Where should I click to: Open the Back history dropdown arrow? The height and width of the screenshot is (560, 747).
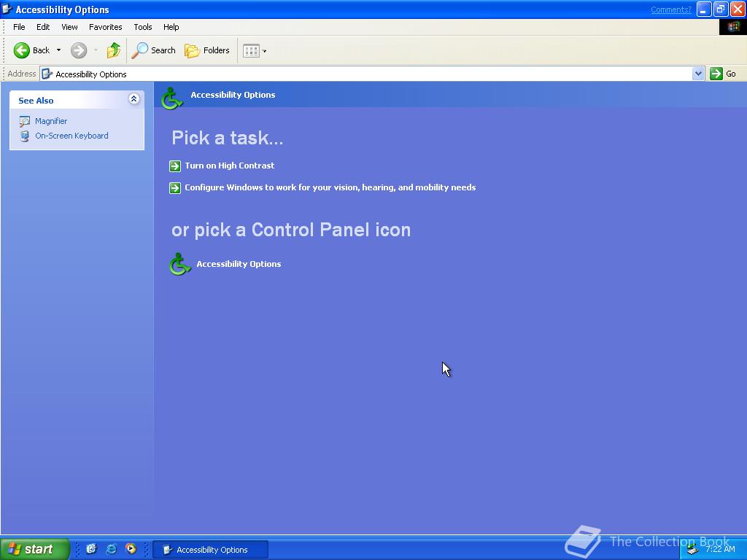point(58,50)
